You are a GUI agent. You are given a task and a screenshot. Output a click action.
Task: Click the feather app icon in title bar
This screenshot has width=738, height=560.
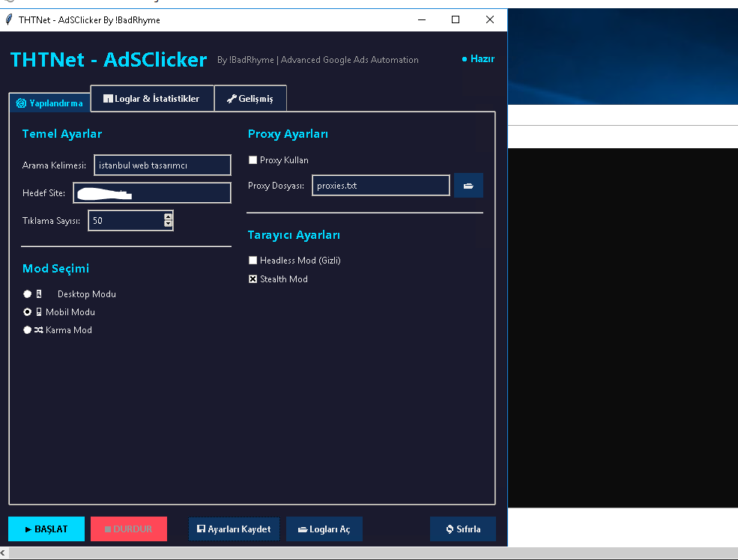pos(8,19)
